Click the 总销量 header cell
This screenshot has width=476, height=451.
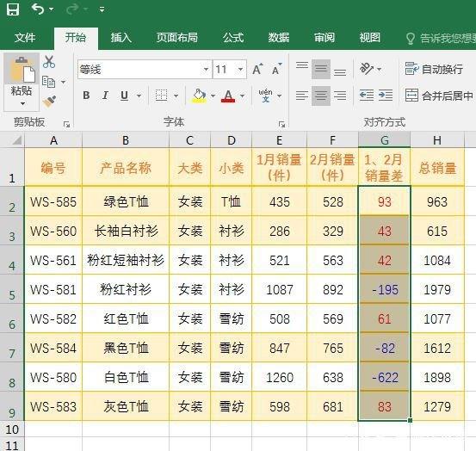[437, 167]
